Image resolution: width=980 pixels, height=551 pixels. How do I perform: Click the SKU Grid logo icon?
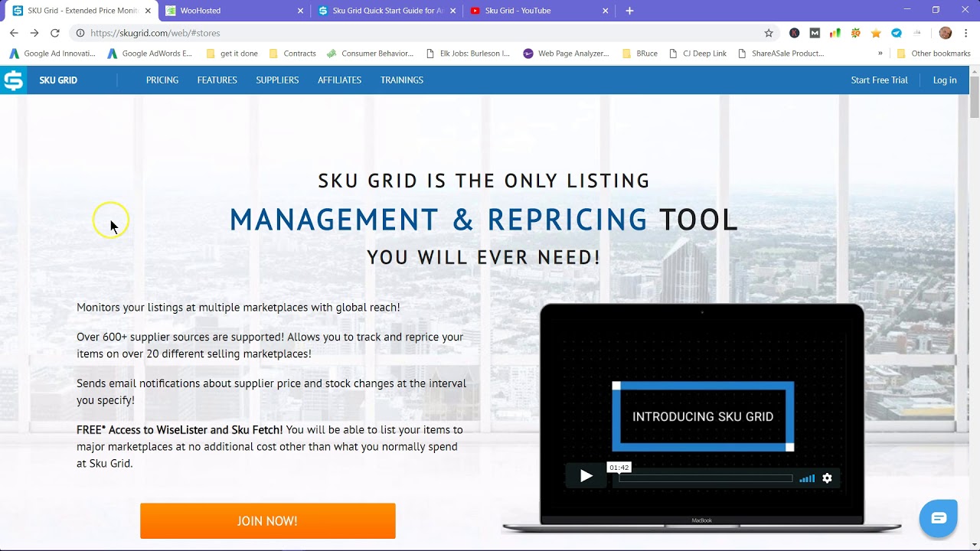(x=13, y=80)
